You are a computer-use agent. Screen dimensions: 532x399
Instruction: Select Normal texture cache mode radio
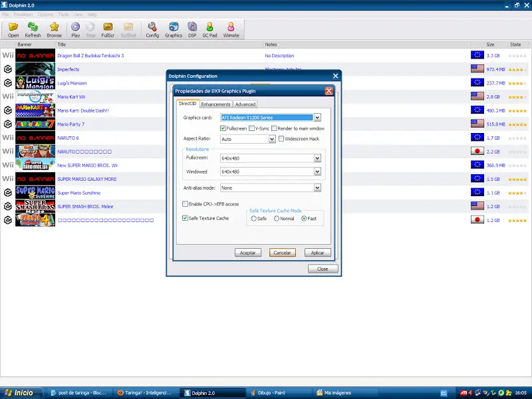coord(277,219)
